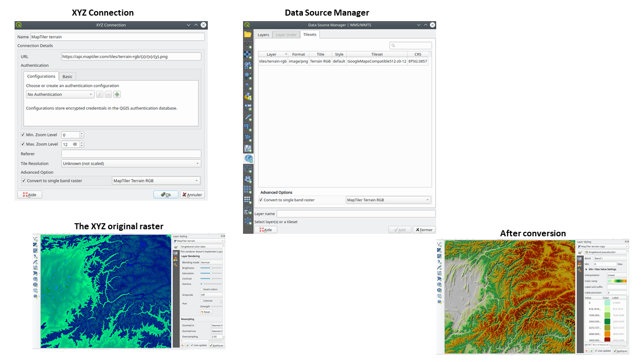Click Ok in the XYZ Connection dialog
The height and width of the screenshot is (362, 644).
point(166,195)
